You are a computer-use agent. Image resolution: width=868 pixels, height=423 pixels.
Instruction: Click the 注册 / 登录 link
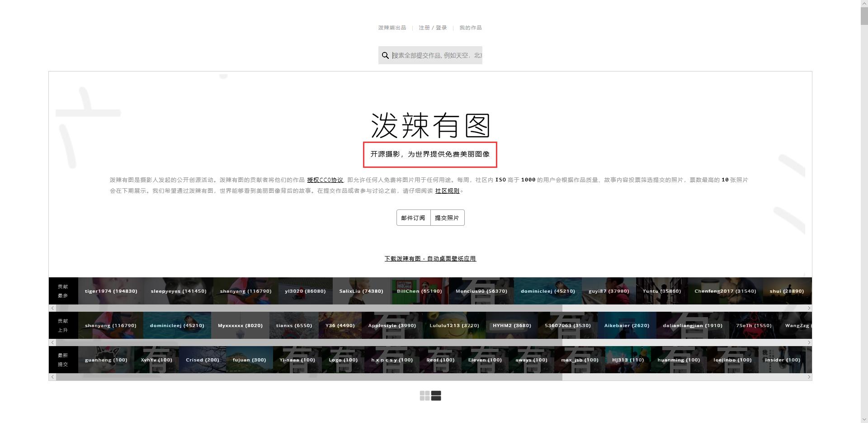(x=433, y=28)
